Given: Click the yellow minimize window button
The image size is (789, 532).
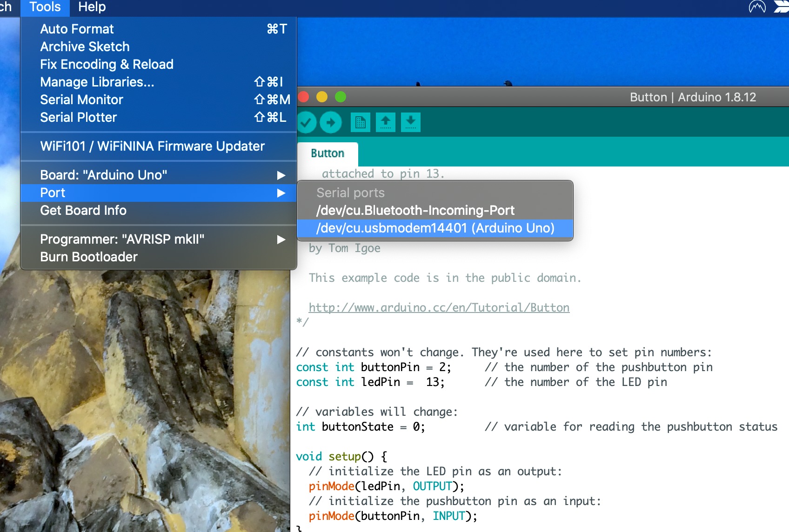Looking at the screenshot, I should [322, 97].
